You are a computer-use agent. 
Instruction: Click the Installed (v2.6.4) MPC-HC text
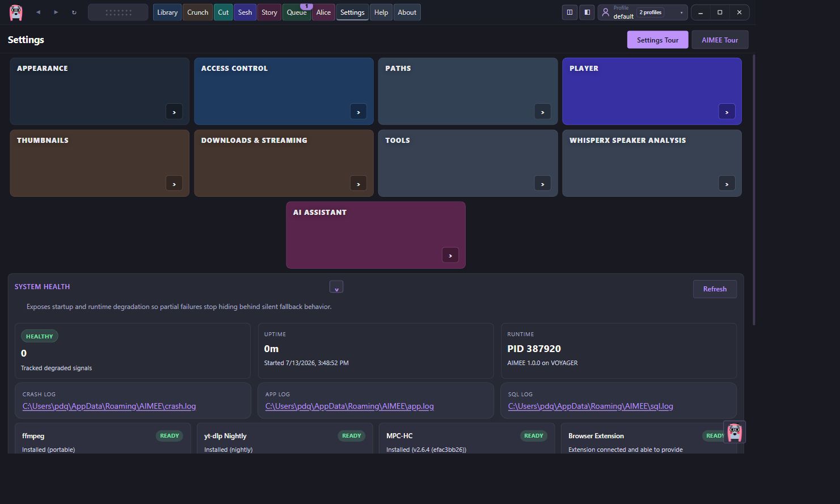point(426,450)
